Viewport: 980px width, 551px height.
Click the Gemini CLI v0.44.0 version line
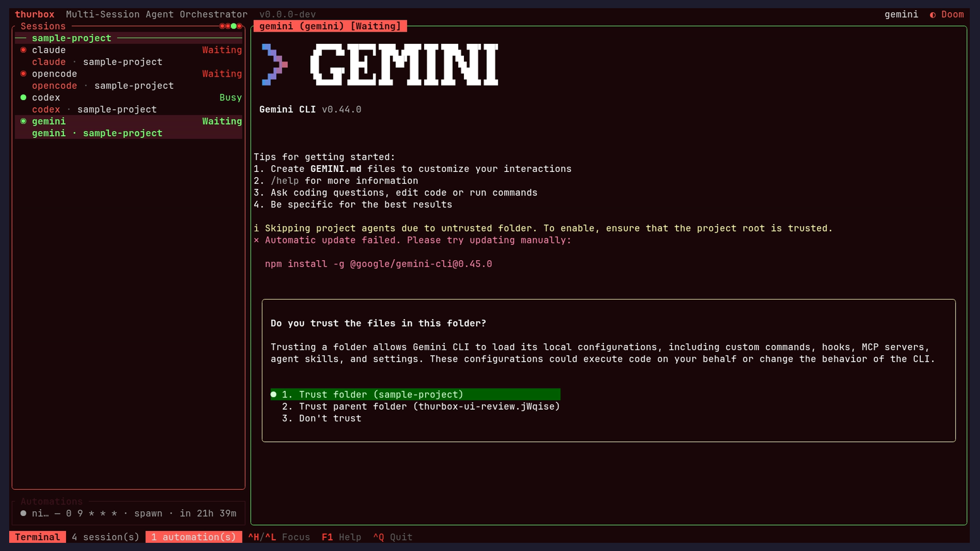[x=310, y=109]
